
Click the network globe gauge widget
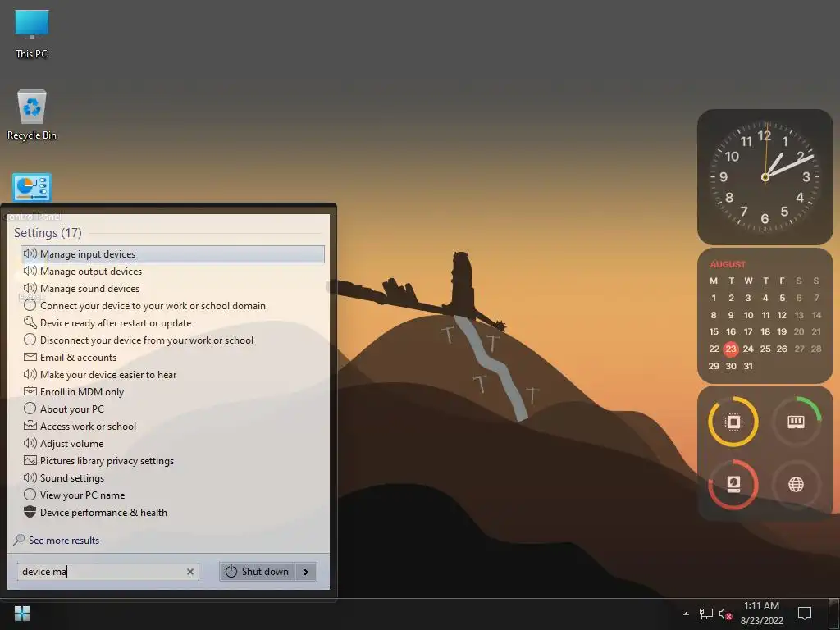click(796, 484)
